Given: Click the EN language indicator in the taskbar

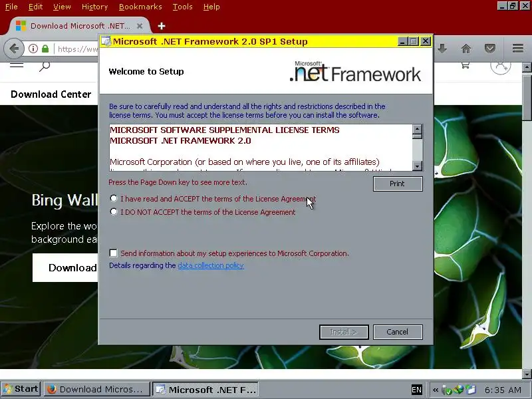Looking at the screenshot, I should click(416, 390).
